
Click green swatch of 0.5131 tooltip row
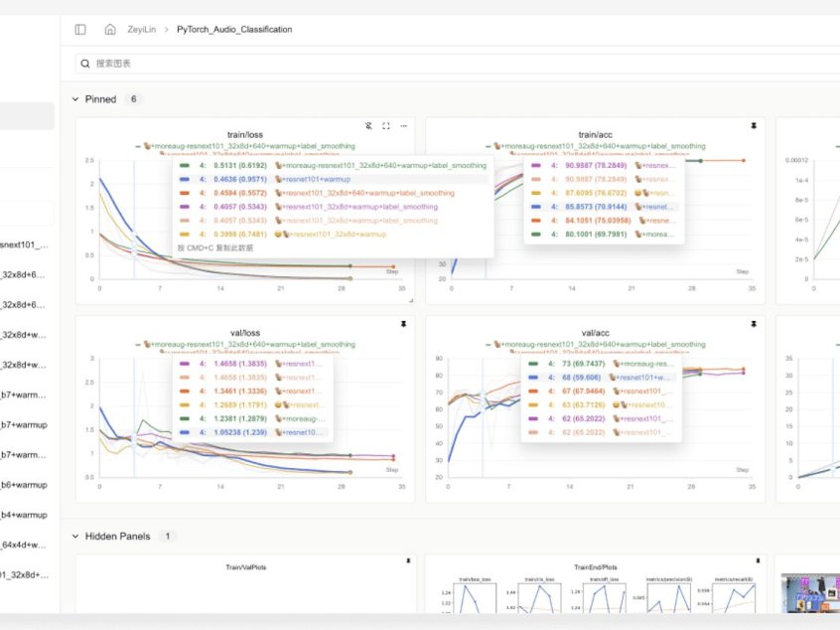click(185, 166)
